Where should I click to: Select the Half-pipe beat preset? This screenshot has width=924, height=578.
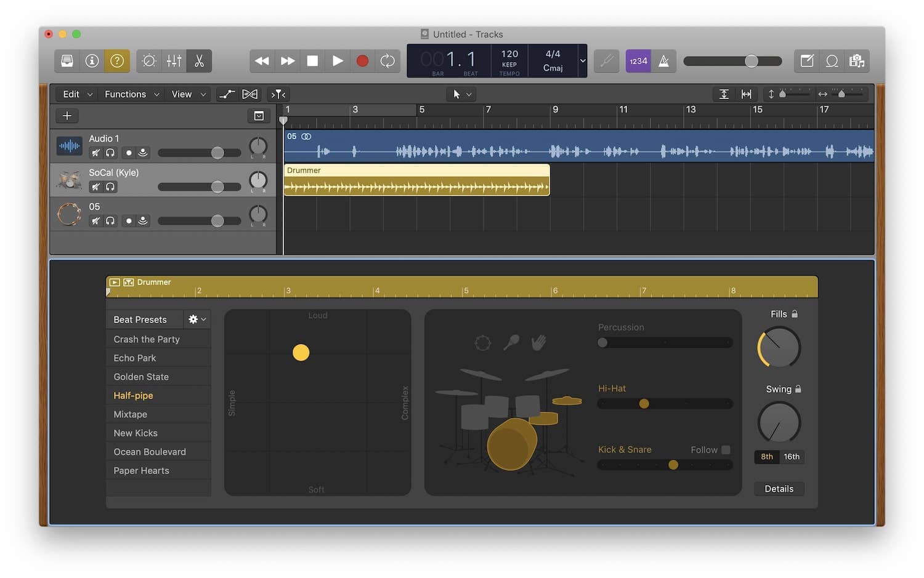tap(133, 395)
